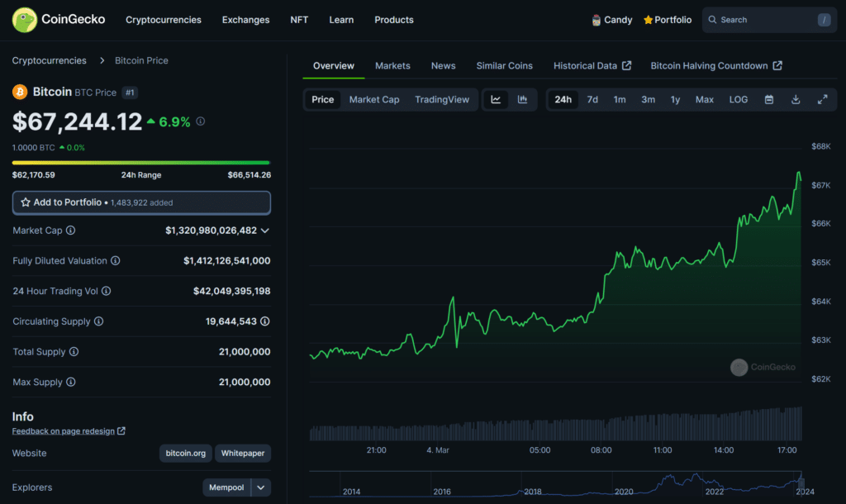846x504 pixels.
Task: Click the search magnifier icon
Action: tap(712, 20)
